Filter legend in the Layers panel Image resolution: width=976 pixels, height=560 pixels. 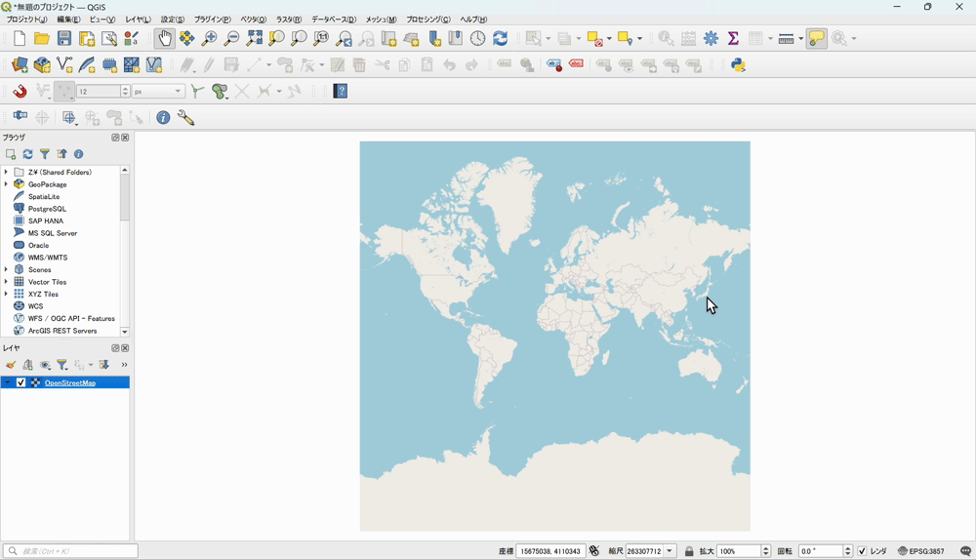[61, 365]
